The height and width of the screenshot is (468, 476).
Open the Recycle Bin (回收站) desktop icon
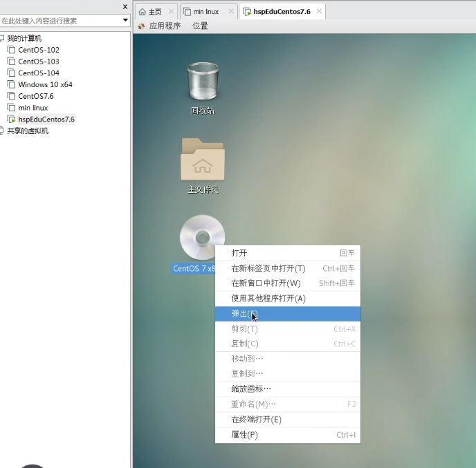tap(203, 82)
